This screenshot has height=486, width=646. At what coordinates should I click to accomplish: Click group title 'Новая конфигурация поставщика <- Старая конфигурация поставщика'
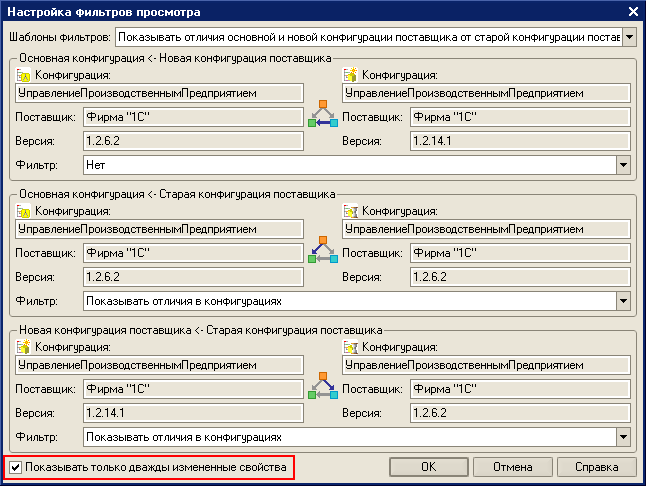point(201,330)
